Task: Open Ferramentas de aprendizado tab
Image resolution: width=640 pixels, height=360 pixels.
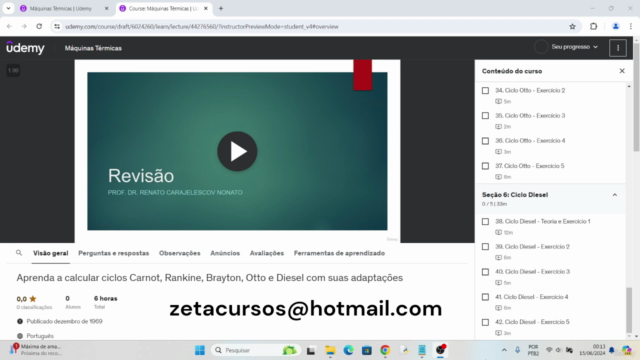Action: click(339, 253)
